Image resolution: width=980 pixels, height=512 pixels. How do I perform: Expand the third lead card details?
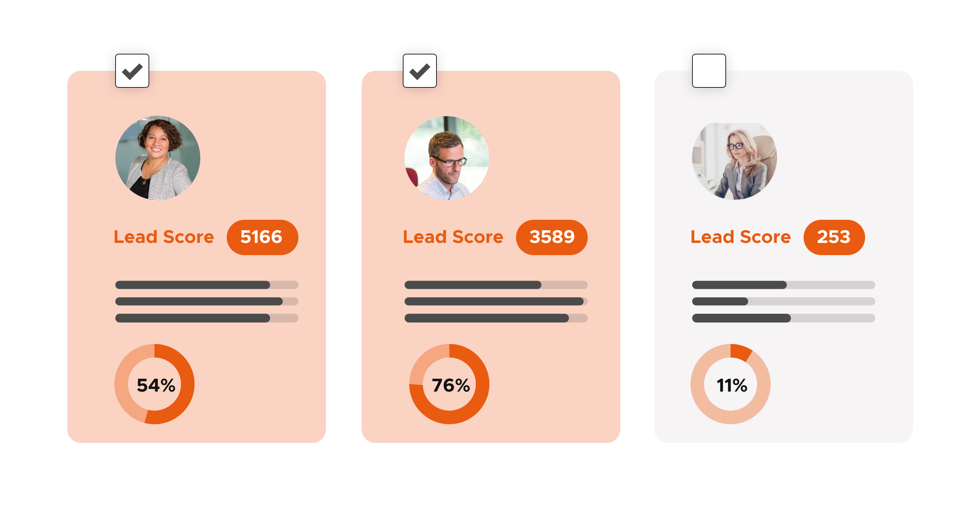pos(709,70)
